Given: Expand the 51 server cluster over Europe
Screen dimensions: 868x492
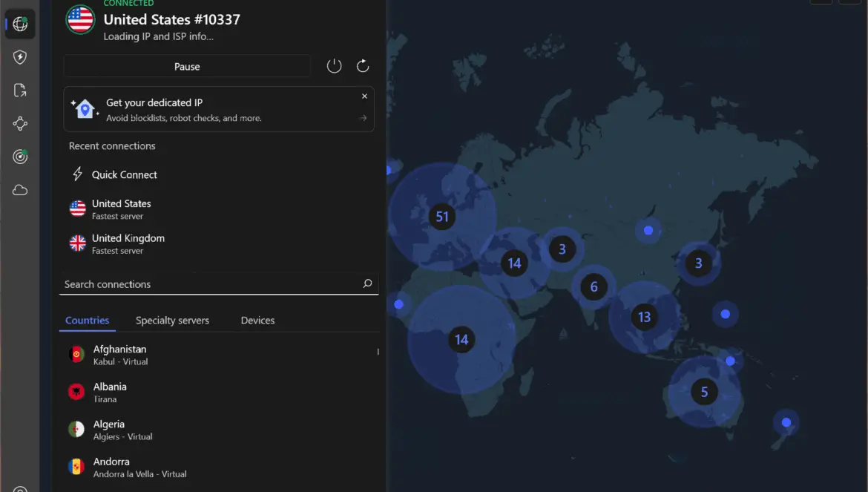Looking at the screenshot, I should (x=441, y=217).
